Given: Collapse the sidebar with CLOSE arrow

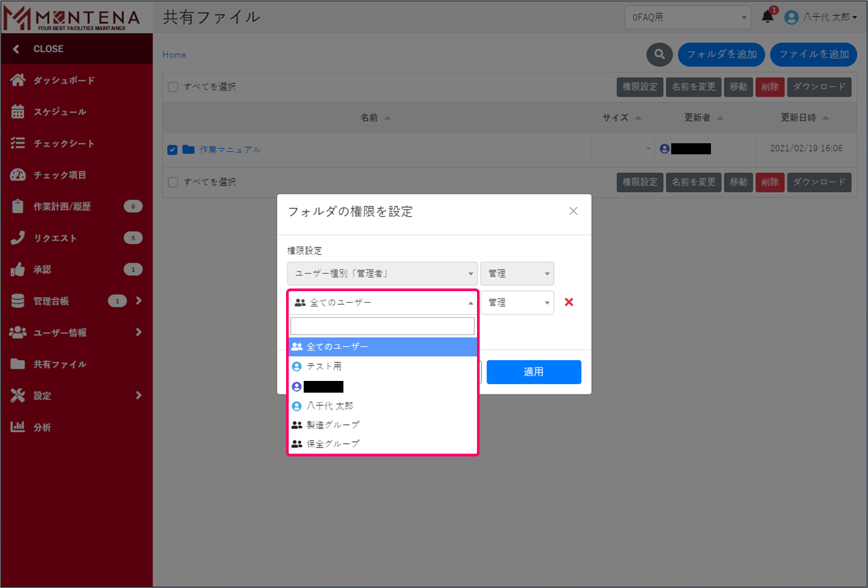Looking at the screenshot, I should [x=16, y=49].
